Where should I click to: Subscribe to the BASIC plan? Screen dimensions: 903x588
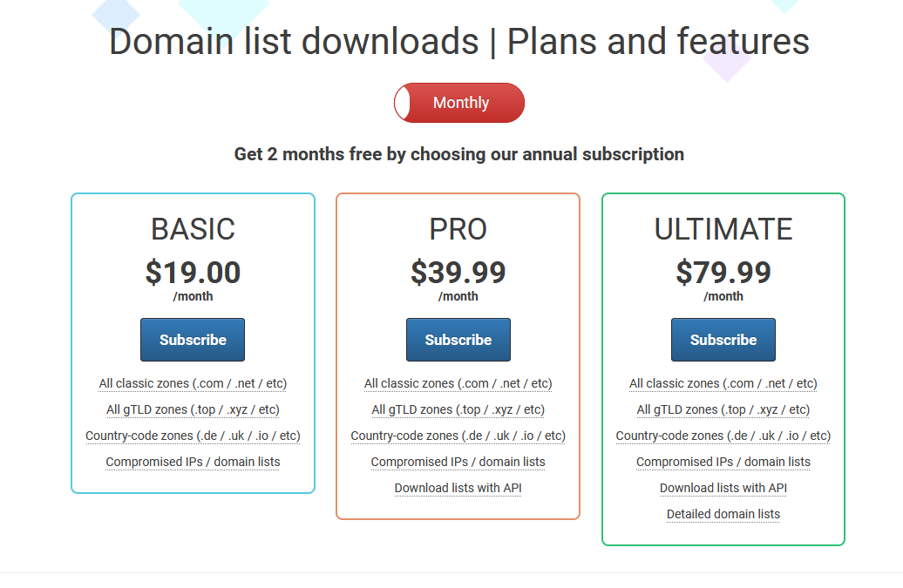point(193,340)
